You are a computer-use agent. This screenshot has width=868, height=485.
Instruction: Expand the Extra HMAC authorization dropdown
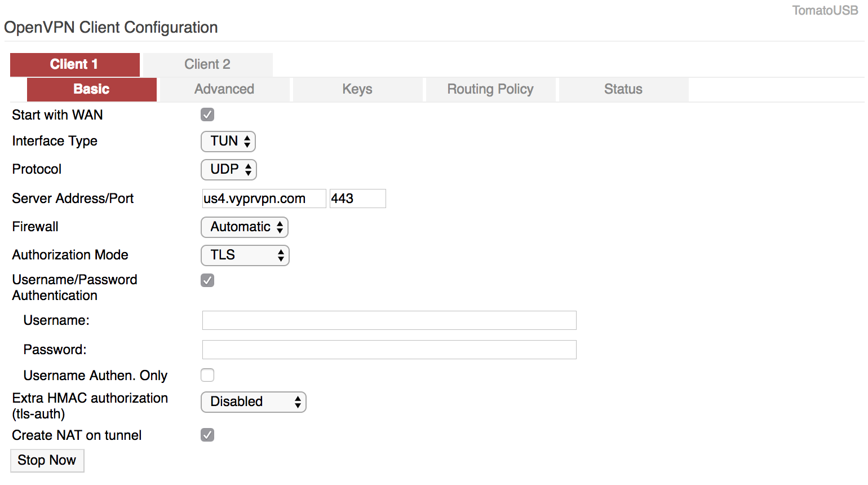tap(254, 402)
